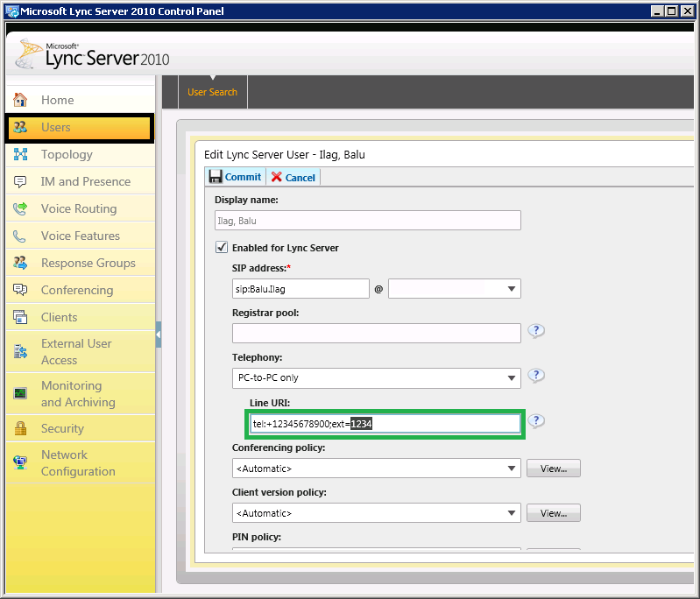Click the Response Groups icon
Screen dimensions: 700x599
pyautogui.click(x=20, y=263)
